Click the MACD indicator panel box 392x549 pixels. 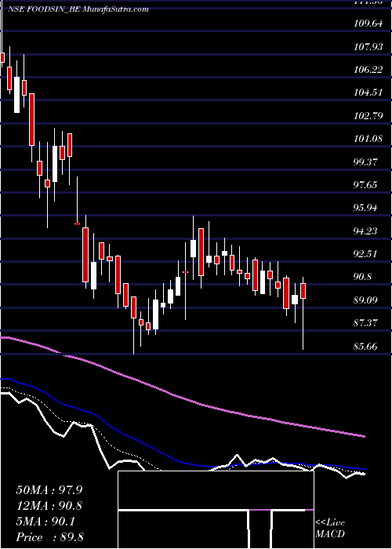(216, 510)
